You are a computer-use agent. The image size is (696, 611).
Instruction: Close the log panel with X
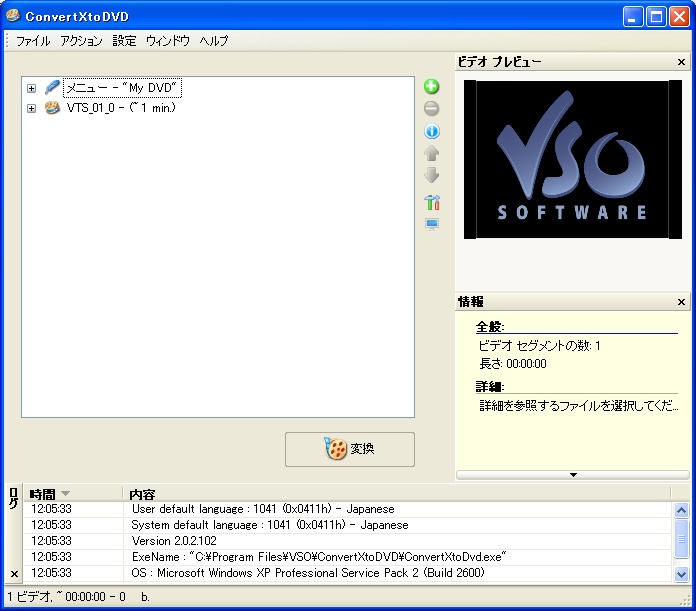click(x=14, y=574)
